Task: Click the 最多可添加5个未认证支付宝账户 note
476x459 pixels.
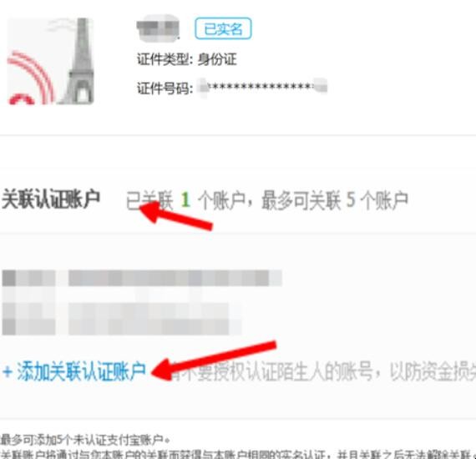Action: pos(85,439)
